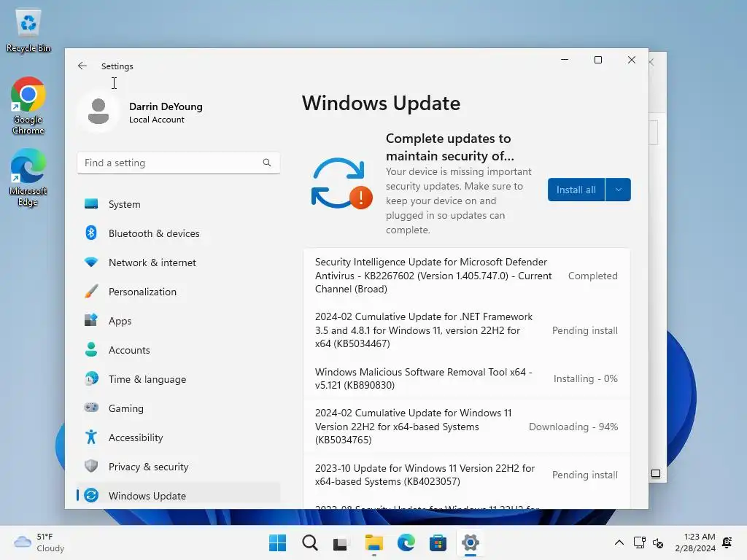747x560 pixels.
Task: Open Accessibility settings page
Action: tap(178, 437)
